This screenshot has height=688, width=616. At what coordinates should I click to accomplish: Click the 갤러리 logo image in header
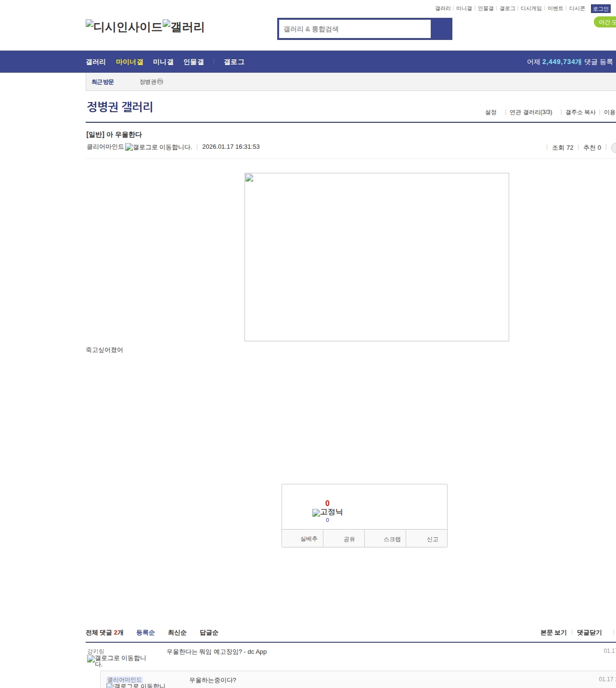pyautogui.click(x=183, y=27)
